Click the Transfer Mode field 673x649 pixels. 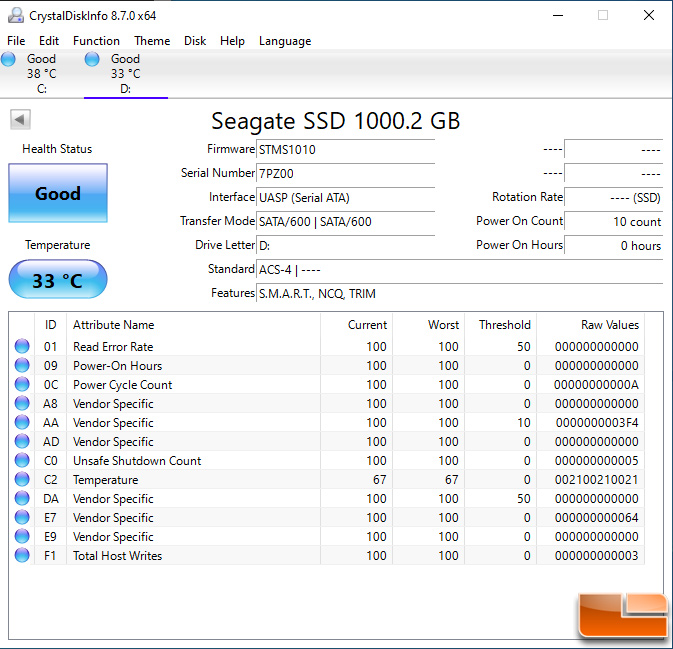[346, 221]
